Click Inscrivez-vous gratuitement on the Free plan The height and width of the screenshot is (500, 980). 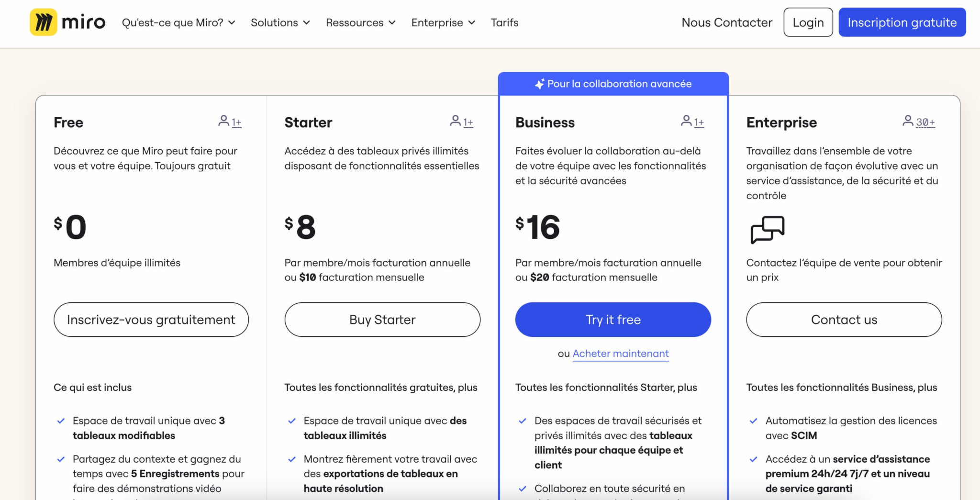coord(151,319)
